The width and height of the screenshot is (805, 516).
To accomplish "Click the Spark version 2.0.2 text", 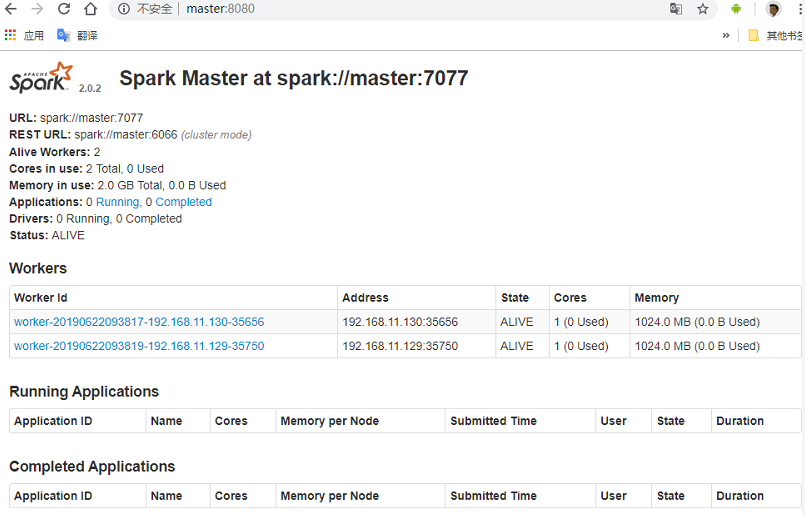I will (x=90, y=88).
